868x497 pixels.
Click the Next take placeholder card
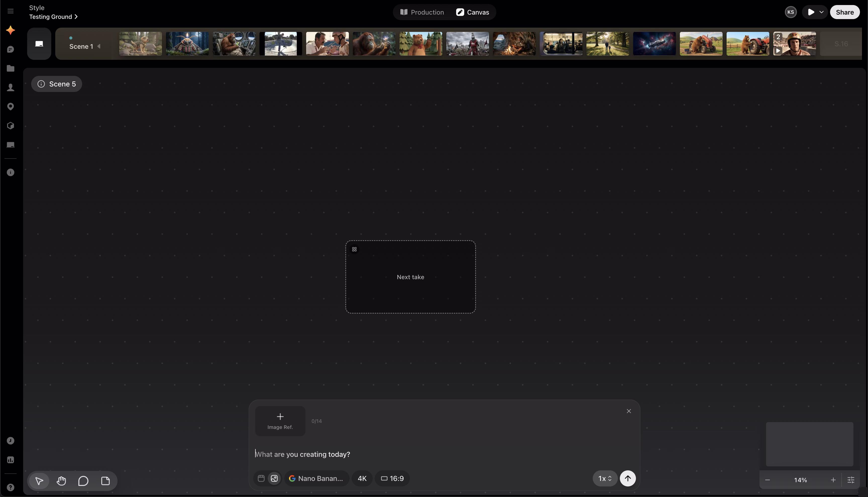pos(410,277)
